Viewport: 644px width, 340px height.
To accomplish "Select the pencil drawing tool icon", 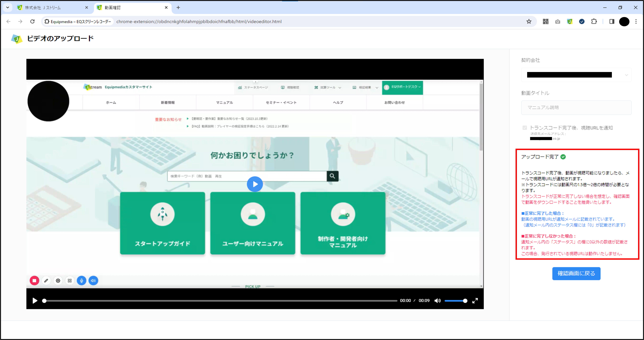I will tap(46, 281).
